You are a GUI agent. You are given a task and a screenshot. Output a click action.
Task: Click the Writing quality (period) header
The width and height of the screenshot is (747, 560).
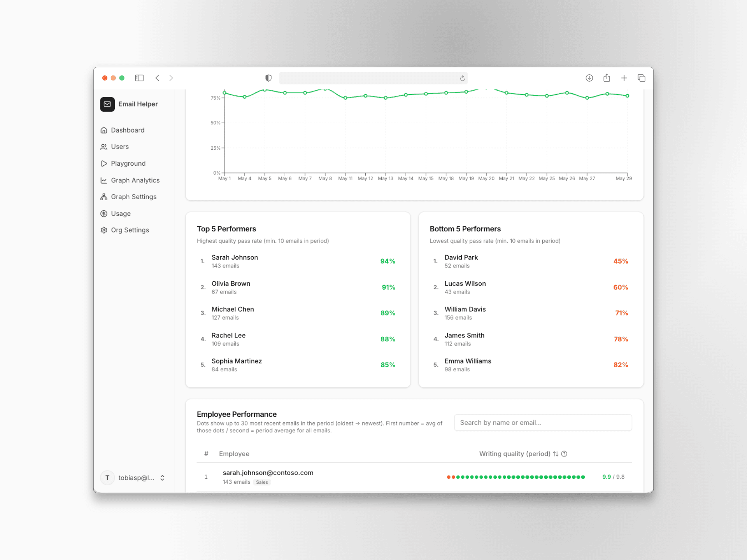coord(515,454)
